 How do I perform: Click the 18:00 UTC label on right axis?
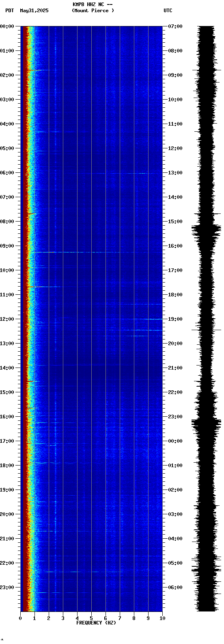point(175,295)
